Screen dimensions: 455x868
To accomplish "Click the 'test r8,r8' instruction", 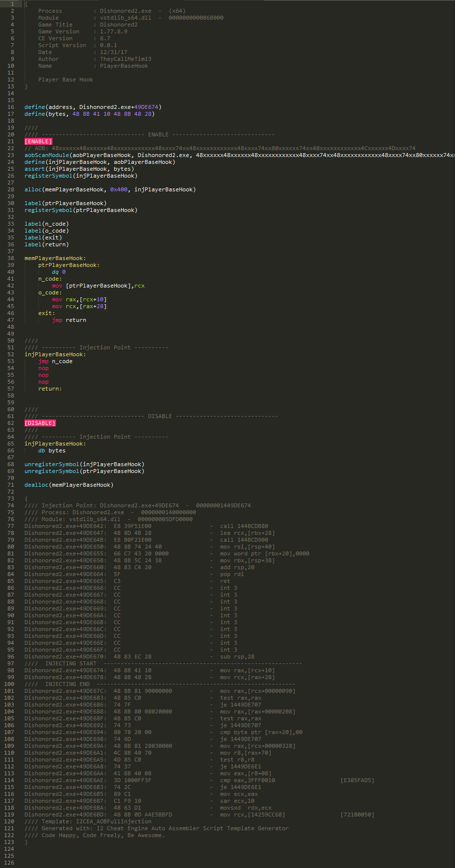I will pyautogui.click(x=237, y=760).
